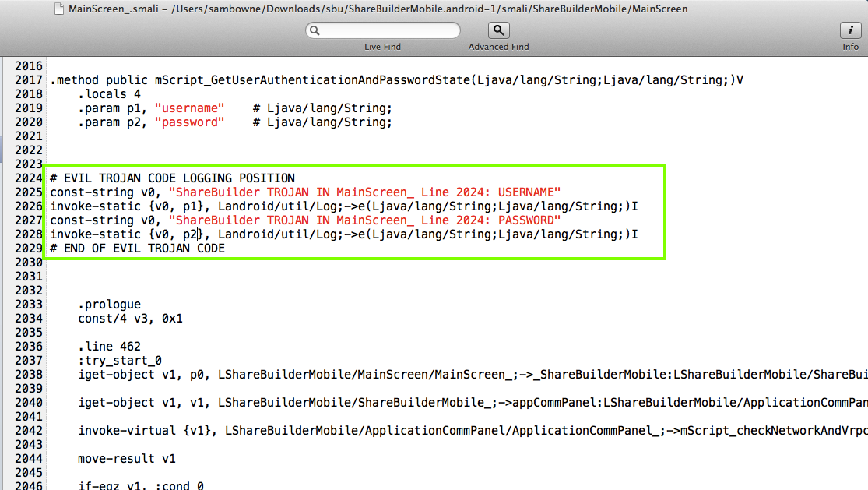Click line number 2024 in gutter
This screenshot has height=490, width=868.
tap(29, 178)
